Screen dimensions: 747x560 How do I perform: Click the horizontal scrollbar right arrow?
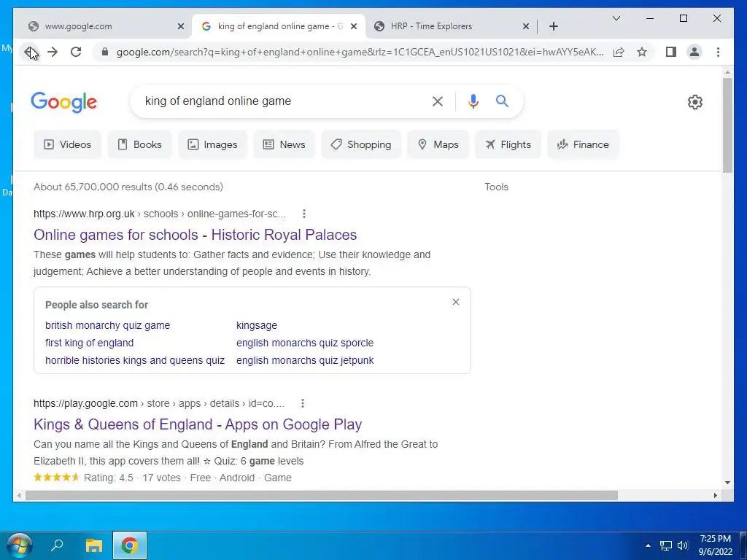pos(715,495)
